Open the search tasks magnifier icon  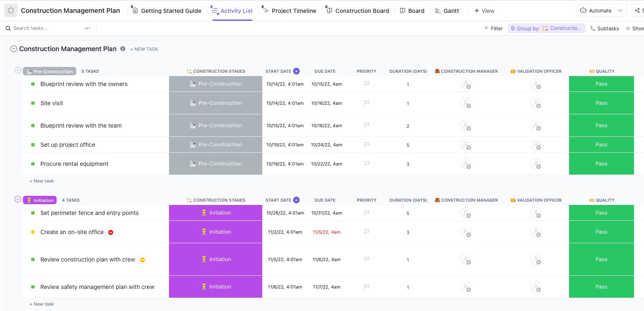pyautogui.click(x=8, y=28)
